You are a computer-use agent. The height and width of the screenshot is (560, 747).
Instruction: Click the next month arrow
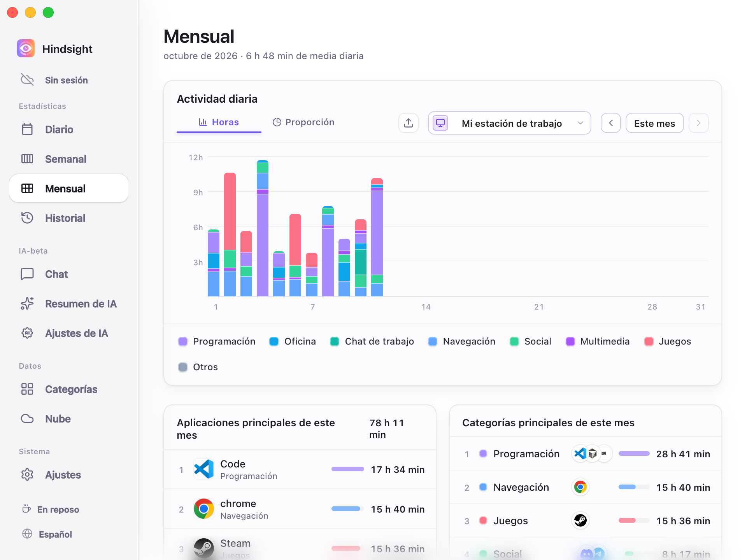pyautogui.click(x=699, y=123)
